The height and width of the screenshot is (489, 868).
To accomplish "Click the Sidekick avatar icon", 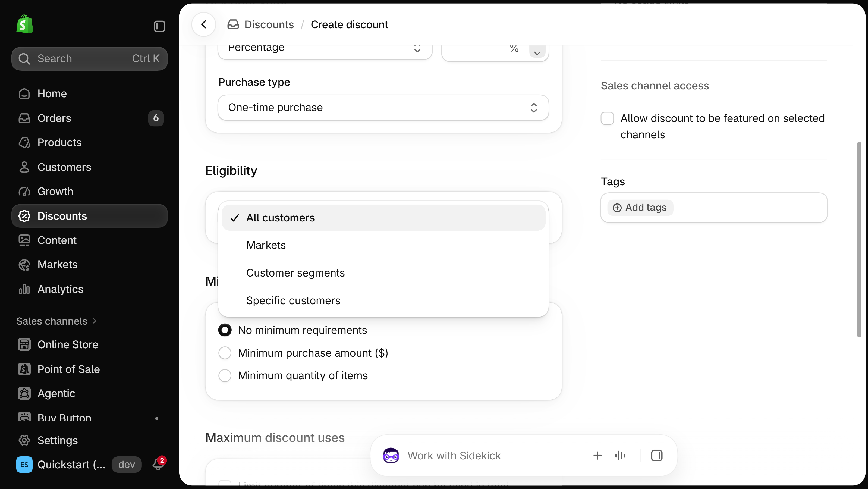I will [x=391, y=455].
